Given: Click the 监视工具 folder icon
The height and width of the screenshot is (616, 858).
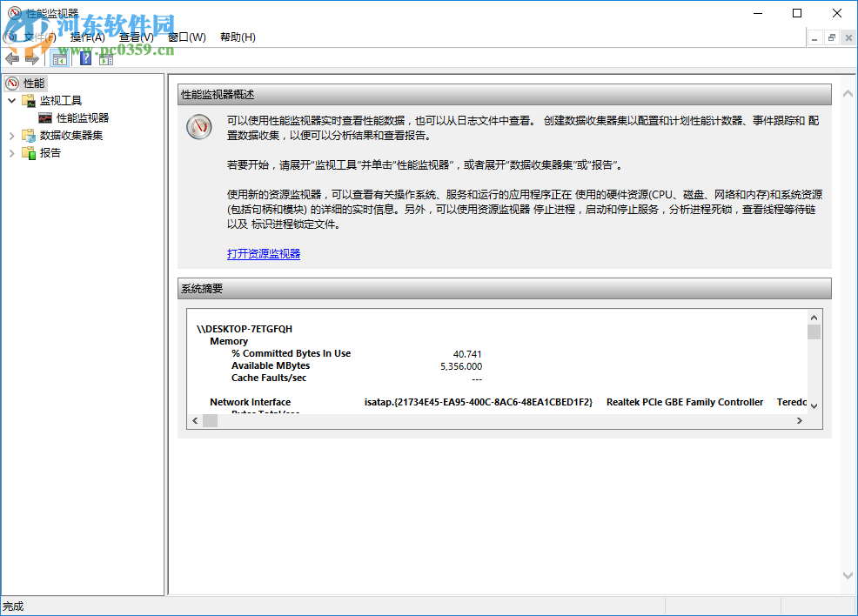Looking at the screenshot, I should click(x=29, y=100).
